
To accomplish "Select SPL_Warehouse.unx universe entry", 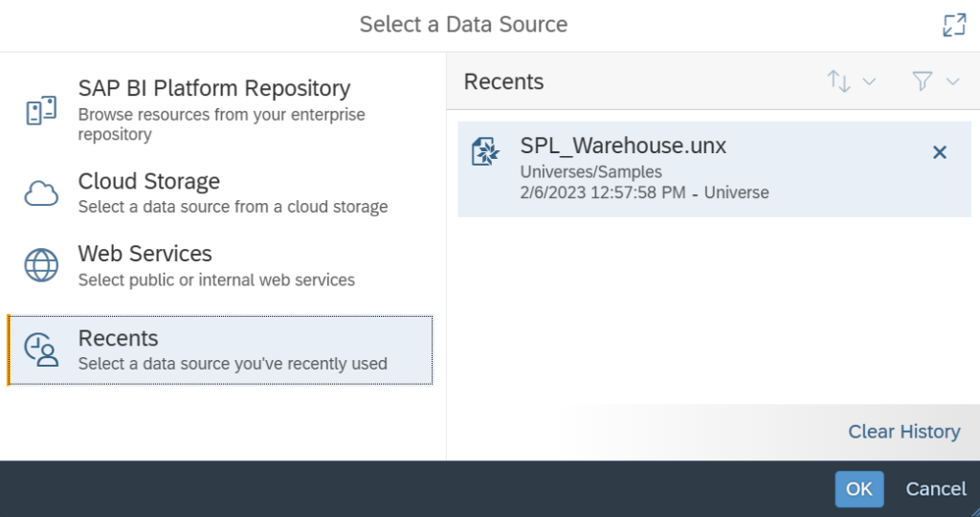I will pos(714,169).
